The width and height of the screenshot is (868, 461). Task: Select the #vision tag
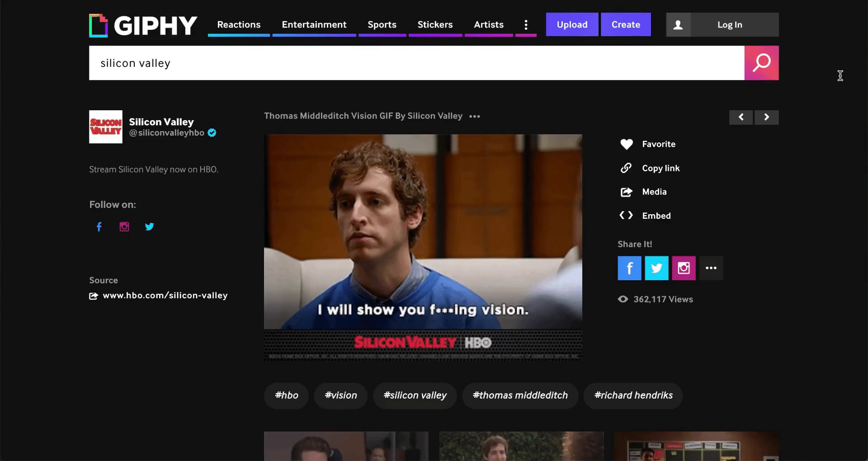point(341,395)
